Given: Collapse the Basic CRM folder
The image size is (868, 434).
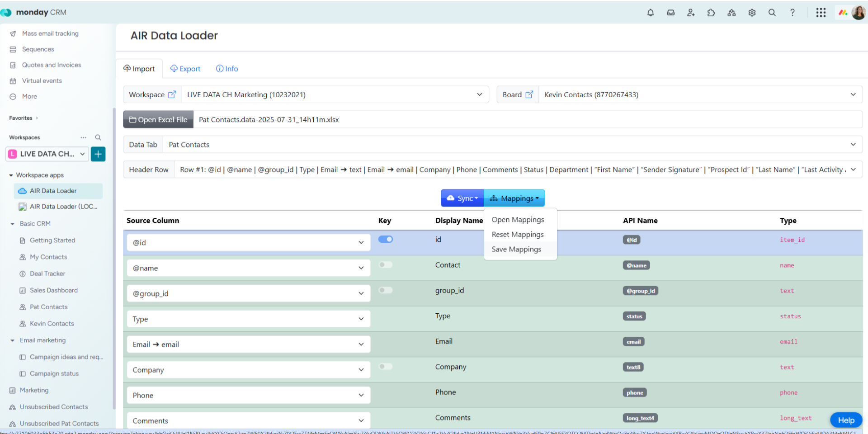Looking at the screenshot, I should pos(13,224).
